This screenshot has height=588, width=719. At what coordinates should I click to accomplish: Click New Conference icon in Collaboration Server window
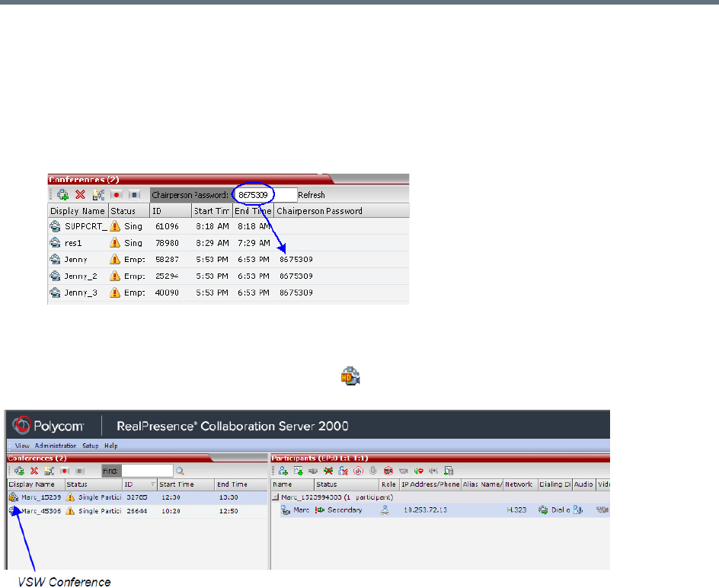tap(19, 471)
